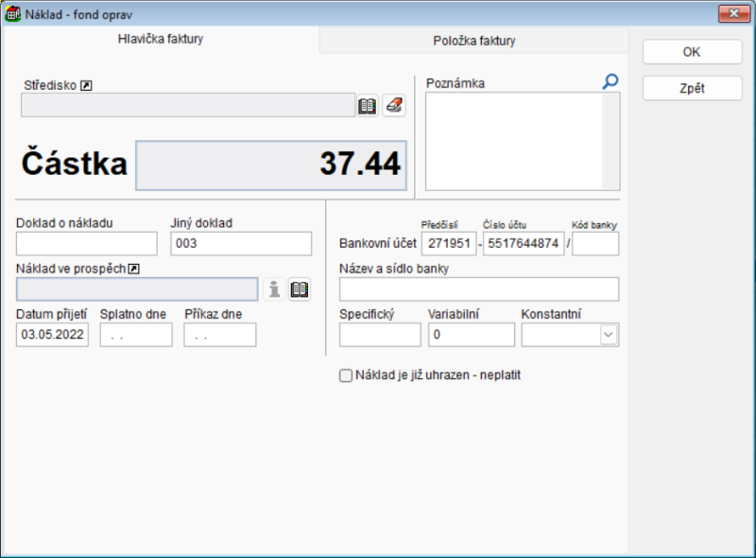Click the application icon in title bar
This screenshot has width=756, height=558.
(x=13, y=13)
